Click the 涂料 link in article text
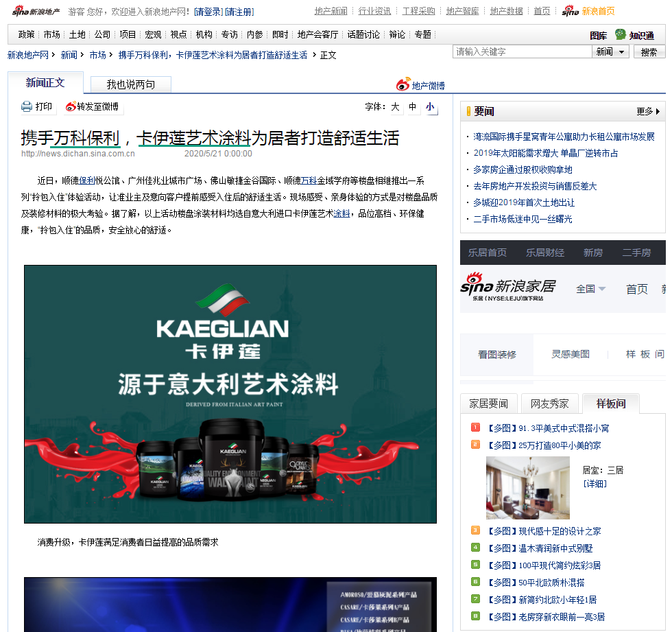This screenshot has height=632, width=672. (342, 213)
